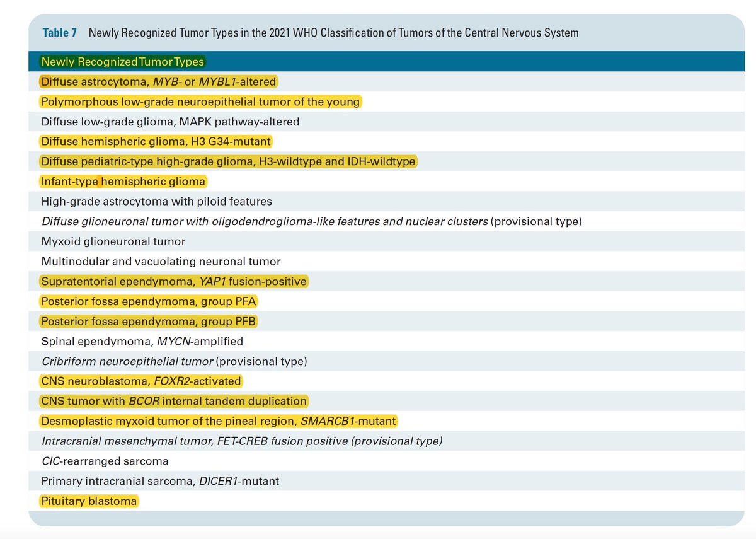Select 'Supratentorial ependymoma, YAP1 fusion-positive'

[x=175, y=281]
